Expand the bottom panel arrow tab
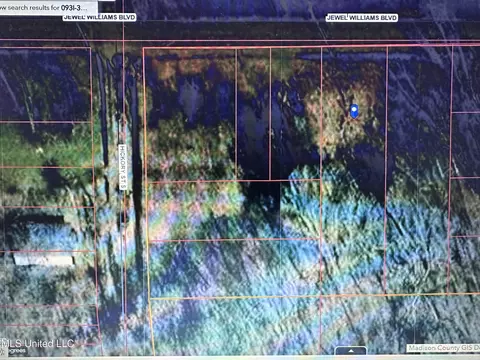The image size is (480, 360). 351,351
